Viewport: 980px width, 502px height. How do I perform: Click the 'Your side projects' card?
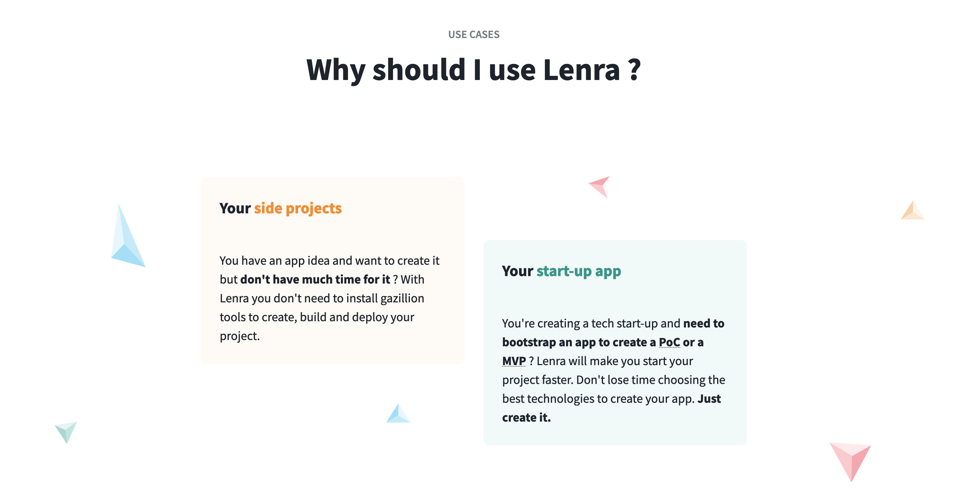[333, 271]
